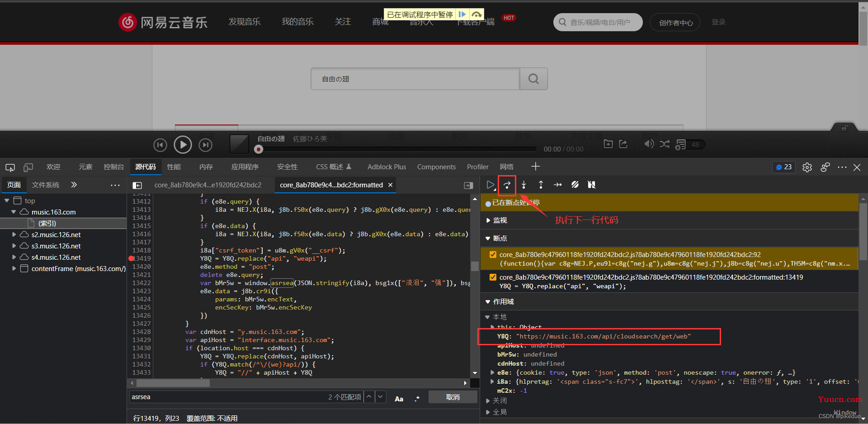Viewport: 868px width, 424px height.
Task: Open DevTools feedback/experiments icon
Action: [825, 167]
